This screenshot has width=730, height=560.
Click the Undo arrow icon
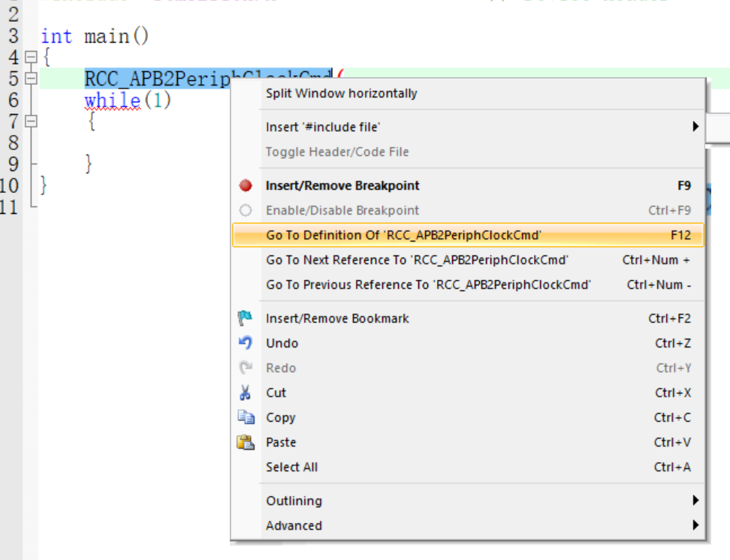pyautogui.click(x=245, y=343)
